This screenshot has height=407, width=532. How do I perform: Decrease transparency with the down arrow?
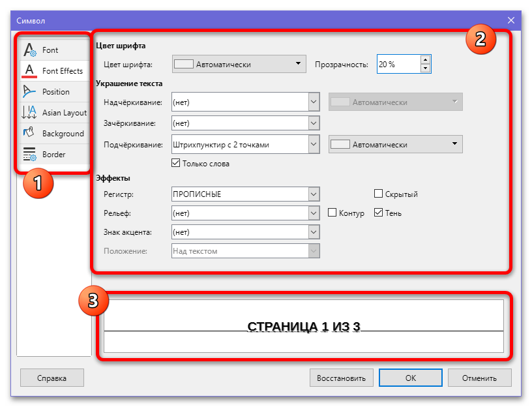[x=426, y=68]
